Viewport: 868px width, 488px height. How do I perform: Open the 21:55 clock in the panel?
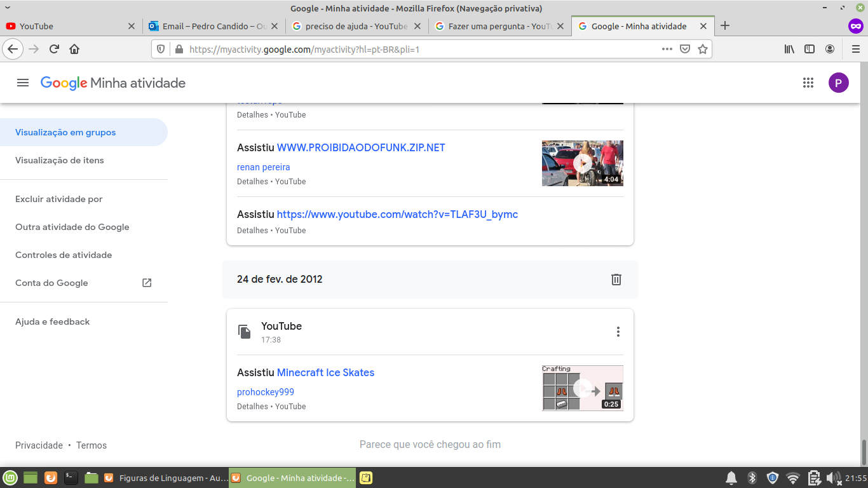[x=855, y=478]
